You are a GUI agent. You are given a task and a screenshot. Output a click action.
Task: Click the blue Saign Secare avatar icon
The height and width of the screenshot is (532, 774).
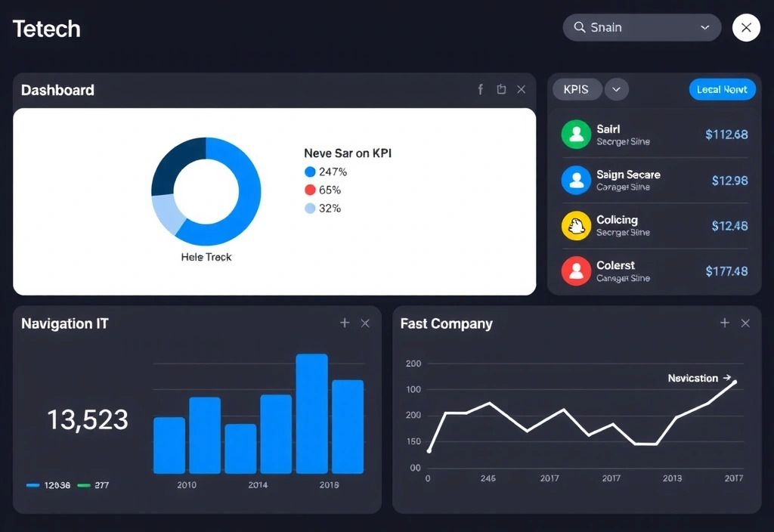click(x=576, y=180)
